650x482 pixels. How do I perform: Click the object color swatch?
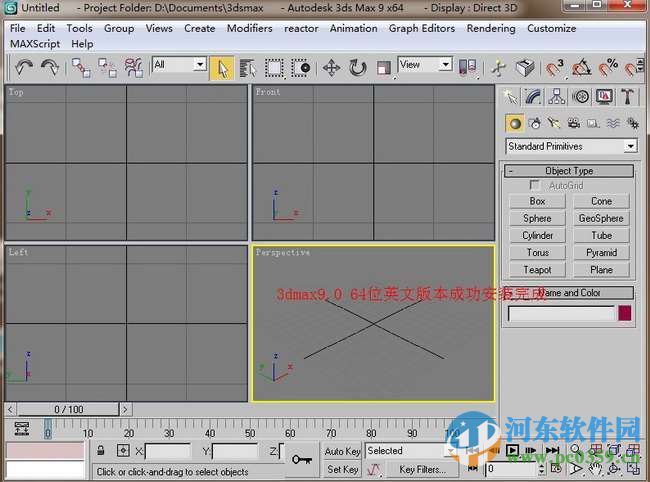pyautogui.click(x=625, y=313)
